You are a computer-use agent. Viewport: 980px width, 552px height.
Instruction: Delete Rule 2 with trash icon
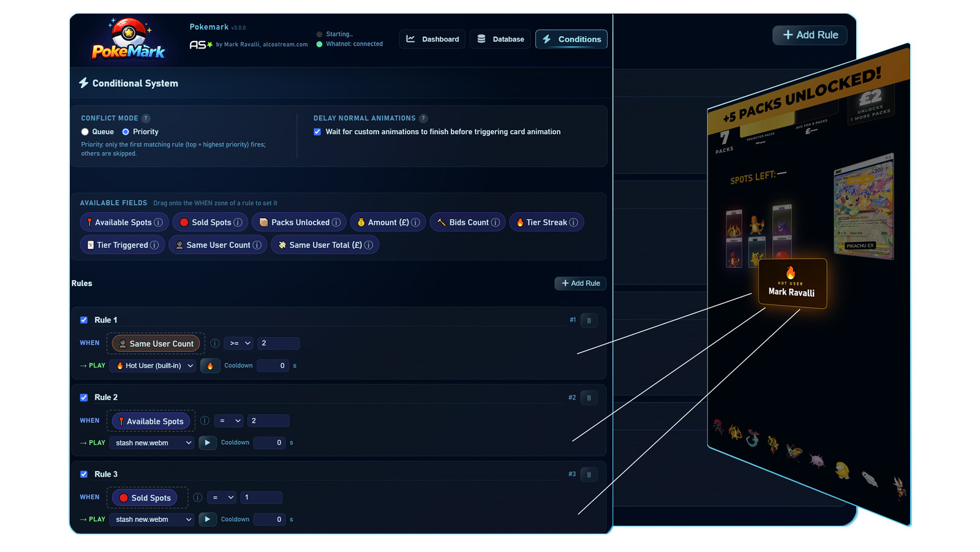click(589, 398)
